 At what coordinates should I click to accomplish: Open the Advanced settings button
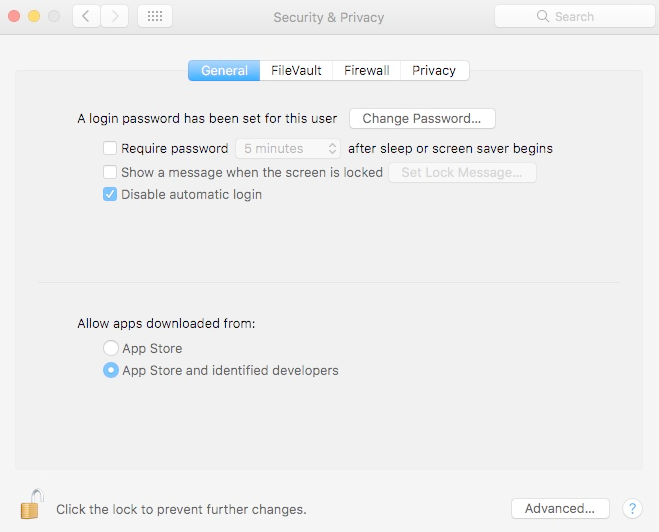pos(560,508)
